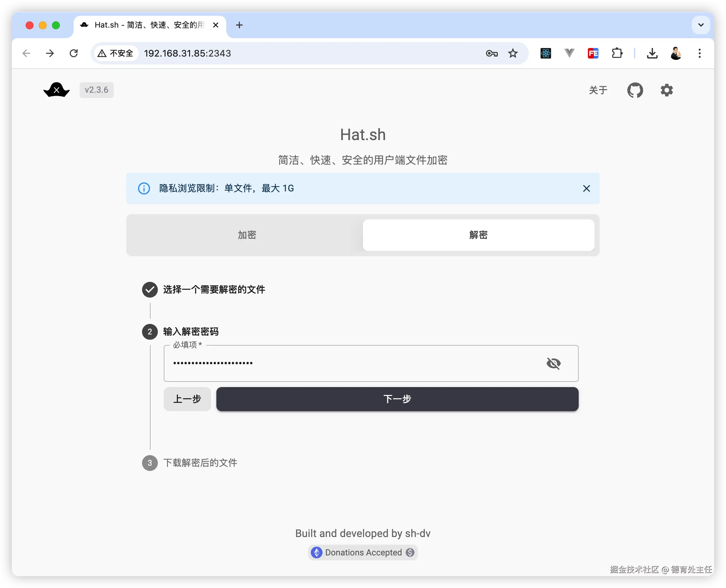Select the 解密 tab

click(478, 235)
